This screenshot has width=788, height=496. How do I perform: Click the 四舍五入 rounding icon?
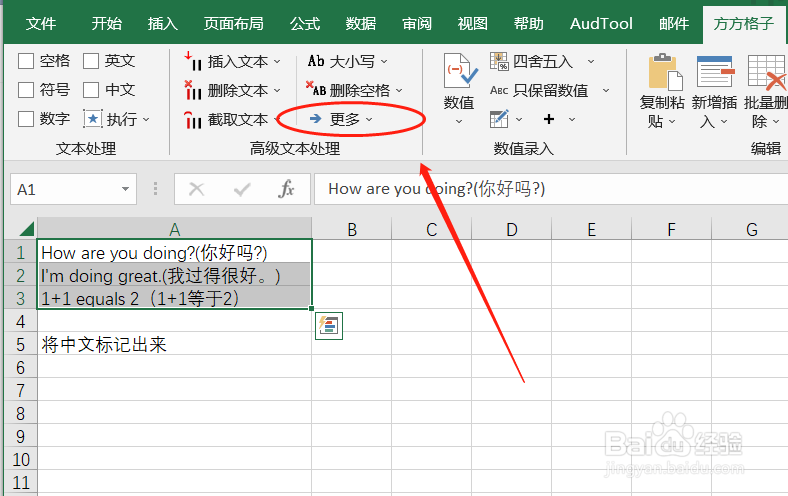click(x=500, y=61)
